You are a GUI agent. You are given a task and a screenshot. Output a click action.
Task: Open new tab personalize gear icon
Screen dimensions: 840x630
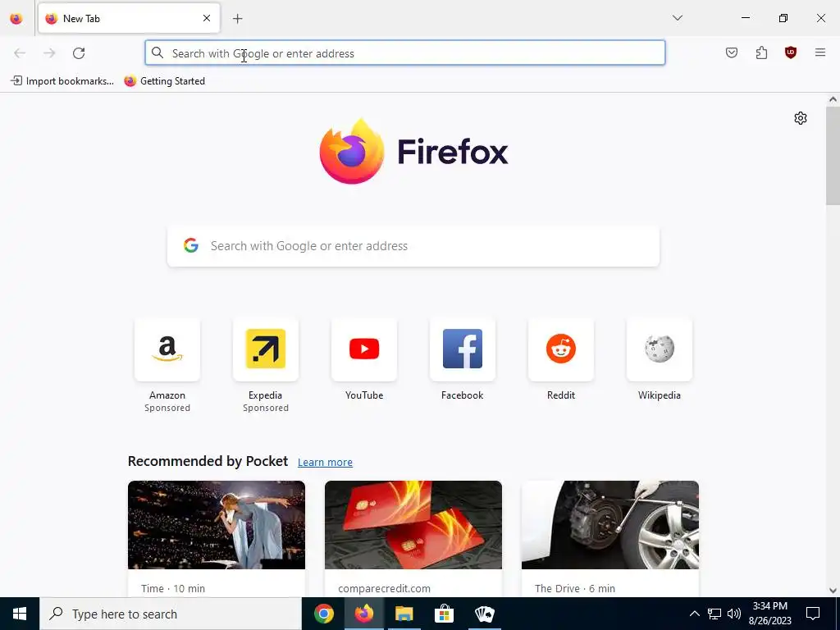coord(801,118)
